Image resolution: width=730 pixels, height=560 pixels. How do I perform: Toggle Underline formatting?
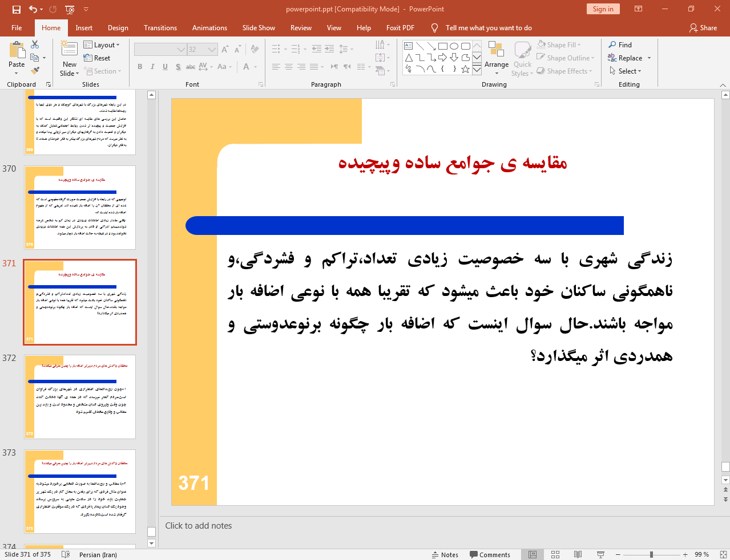165,67
